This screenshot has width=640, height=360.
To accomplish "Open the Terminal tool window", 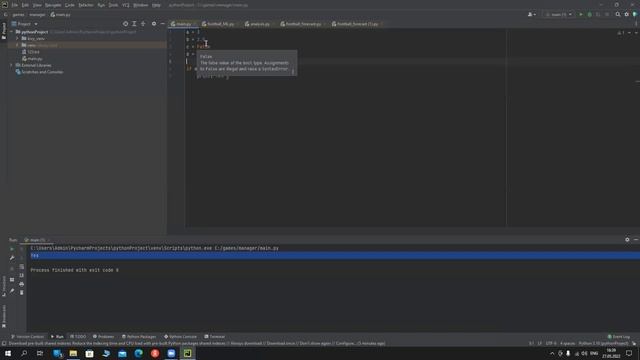I will [x=215, y=337].
